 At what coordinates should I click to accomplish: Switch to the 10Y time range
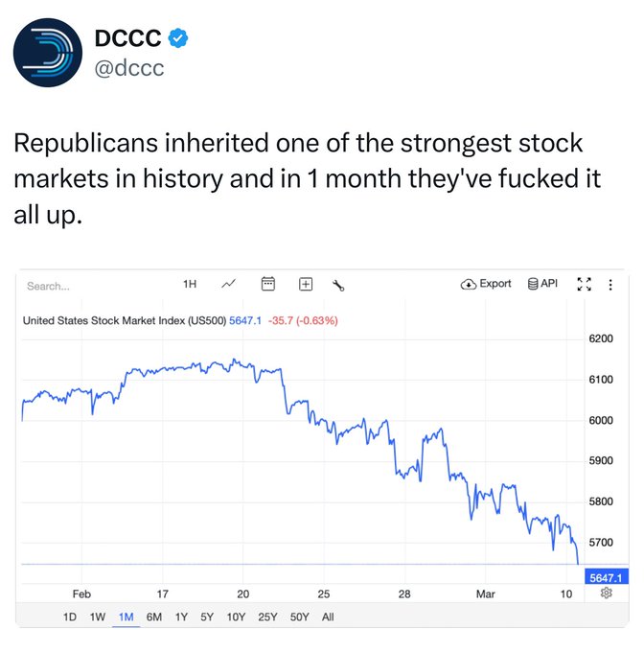236,617
